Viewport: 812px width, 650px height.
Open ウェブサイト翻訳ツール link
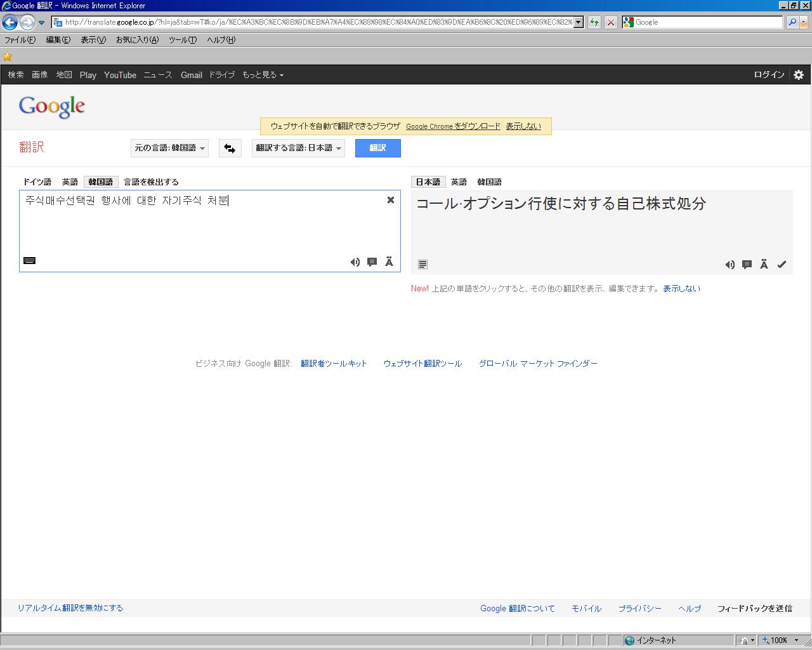422,364
